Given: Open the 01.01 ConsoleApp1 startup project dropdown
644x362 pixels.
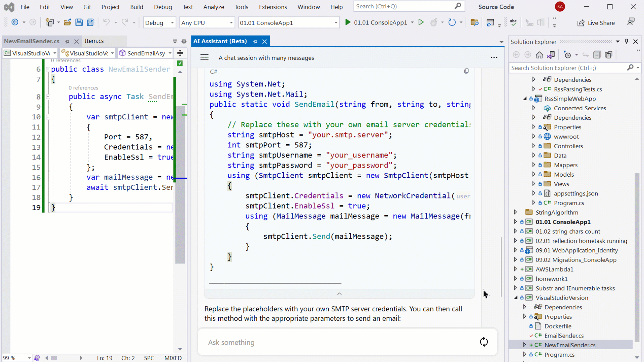Looking at the screenshot, I should click(x=288, y=22).
